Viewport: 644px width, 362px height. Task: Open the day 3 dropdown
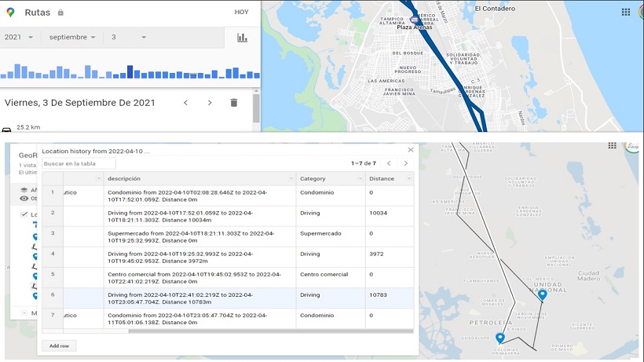point(129,38)
